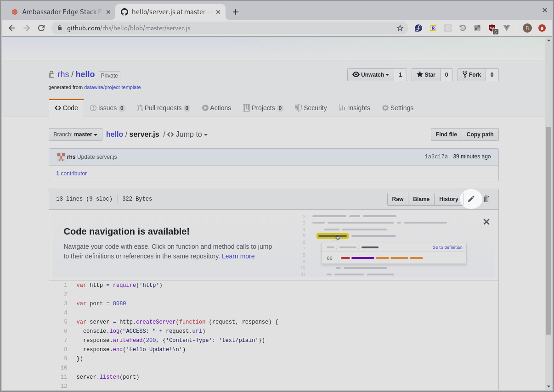Click the address bar URL

[129, 28]
